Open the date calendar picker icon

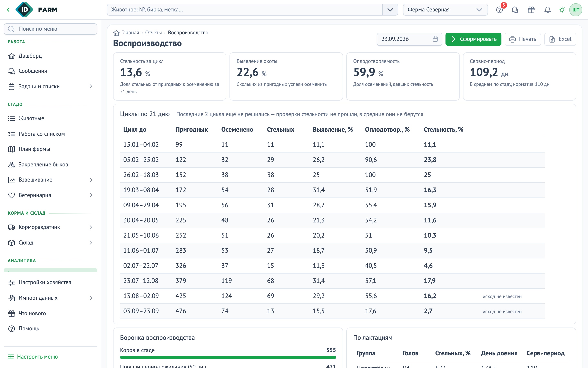[435, 39]
